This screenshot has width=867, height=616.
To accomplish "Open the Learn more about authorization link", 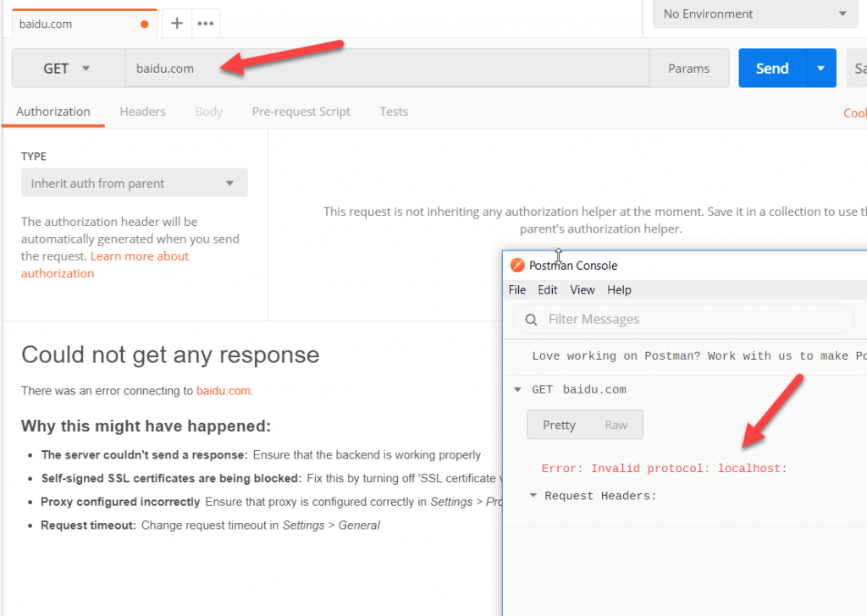I will point(105,265).
